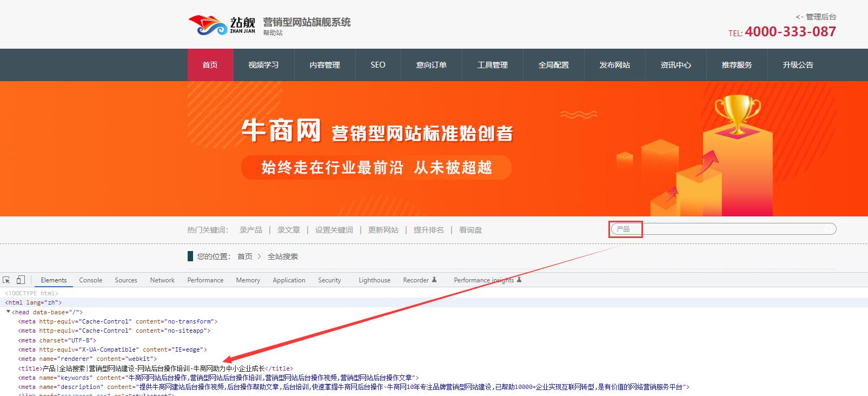Select the title element row
868x396 pixels.
click(x=156, y=368)
